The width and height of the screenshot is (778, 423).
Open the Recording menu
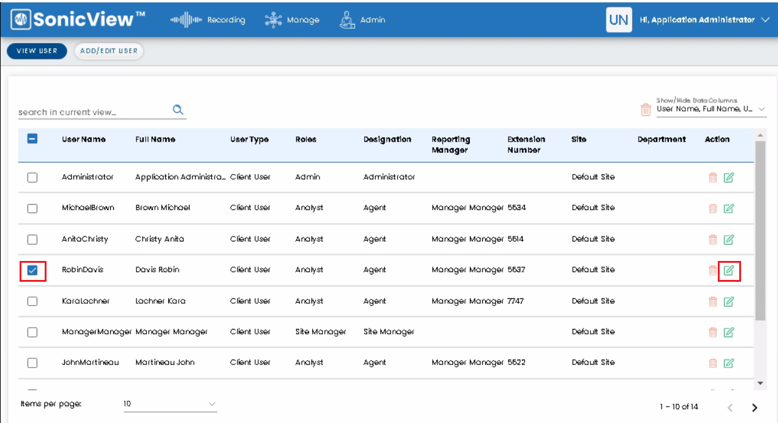(x=208, y=20)
